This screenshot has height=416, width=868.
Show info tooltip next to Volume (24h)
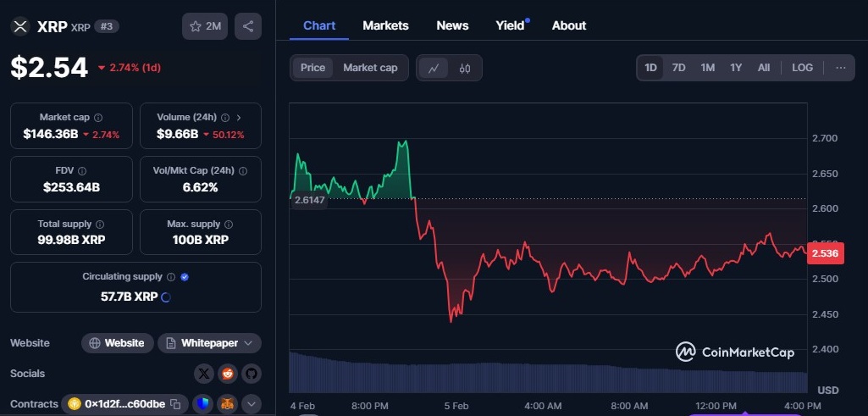pyautogui.click(x=225, y=118)
